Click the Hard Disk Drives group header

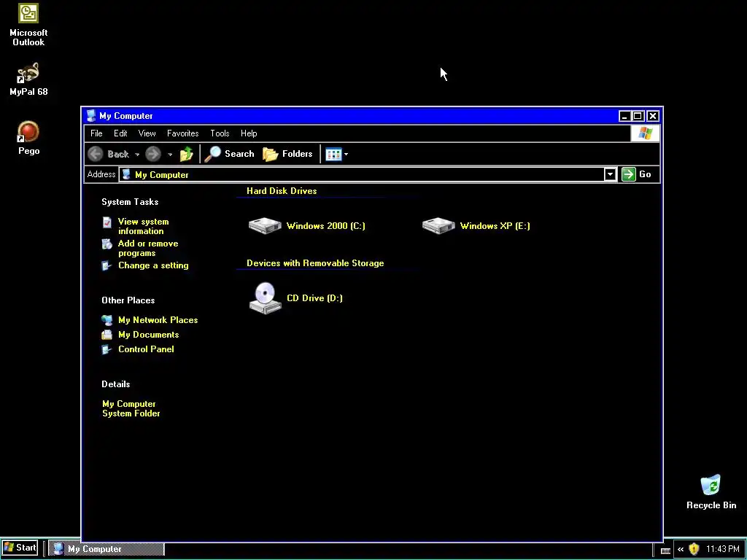point(282,191)
